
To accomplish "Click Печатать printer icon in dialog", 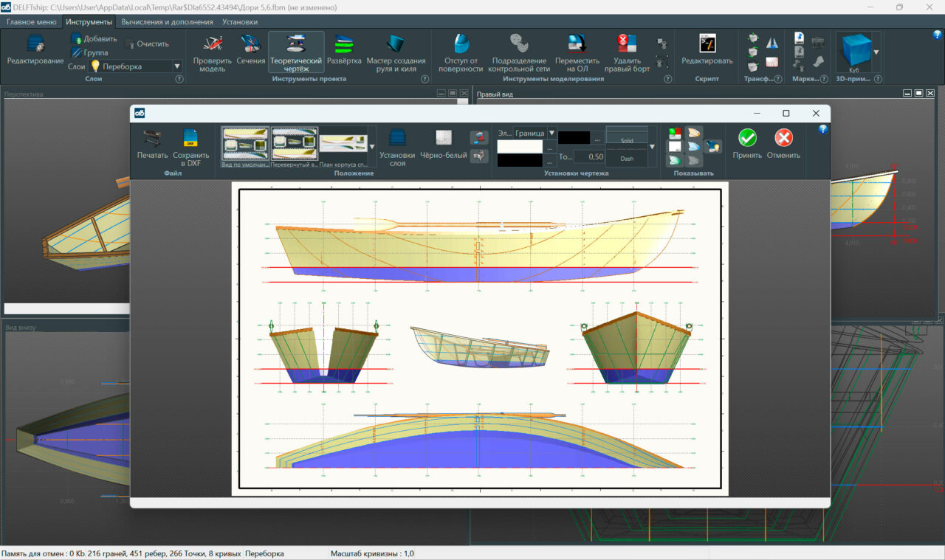I will 152,144.
